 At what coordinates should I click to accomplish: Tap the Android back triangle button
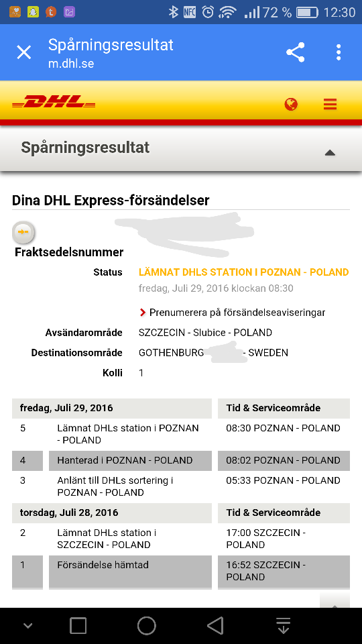point(215,625)
